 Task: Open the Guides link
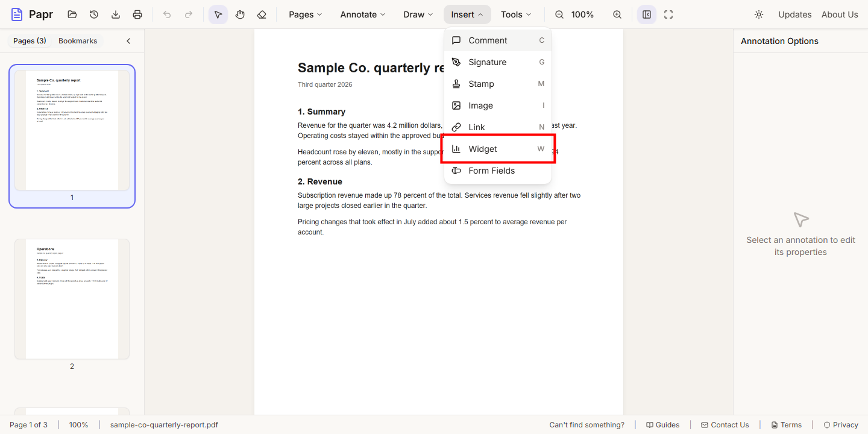[662, 425]
